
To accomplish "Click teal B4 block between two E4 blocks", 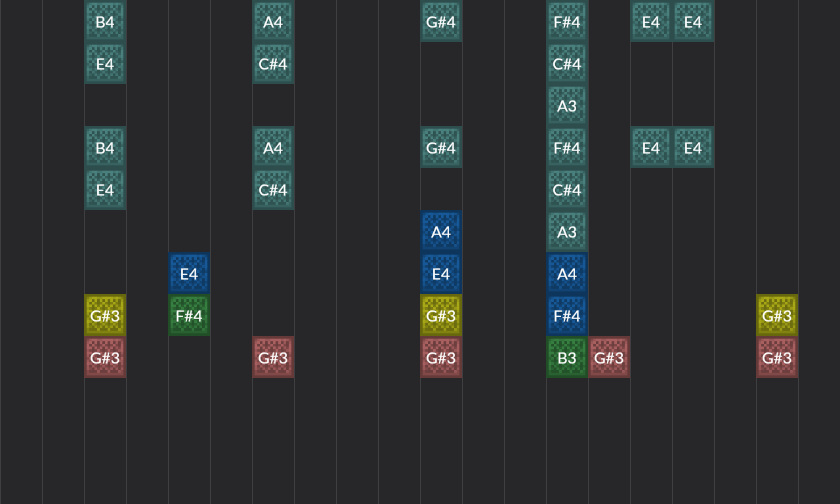I will 105,148.
